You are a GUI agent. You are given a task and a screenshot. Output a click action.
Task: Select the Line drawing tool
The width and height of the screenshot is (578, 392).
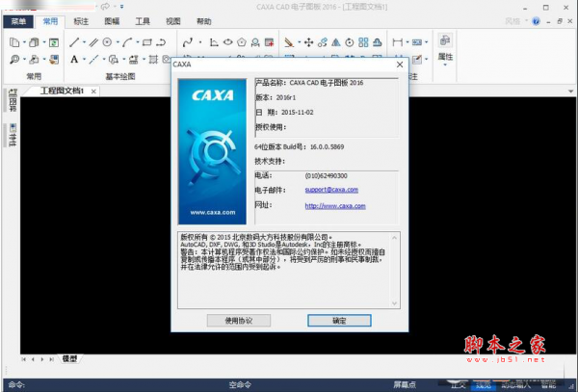pyautogui.click(x=74, y=42)
